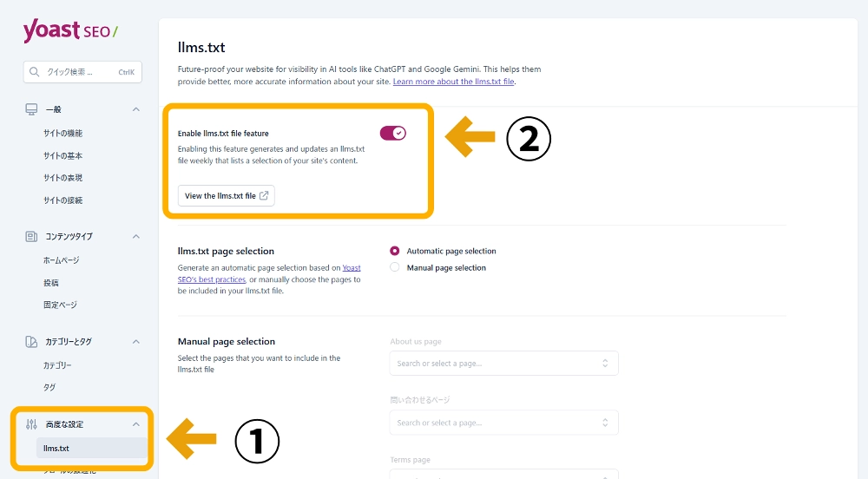This screenshot has width=868, height=479.
Task: Open サイトの機能 in sidebar
Action: coord(63,134)
